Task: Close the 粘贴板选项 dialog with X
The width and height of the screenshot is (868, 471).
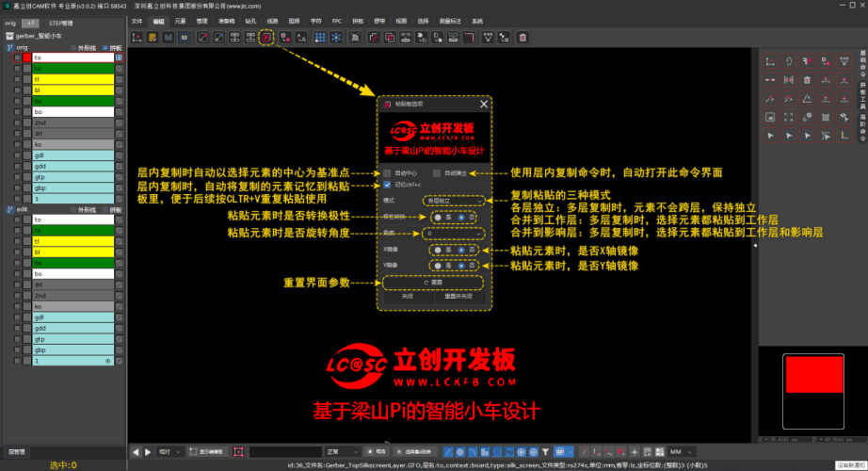Action: click(x=484, y=105)
